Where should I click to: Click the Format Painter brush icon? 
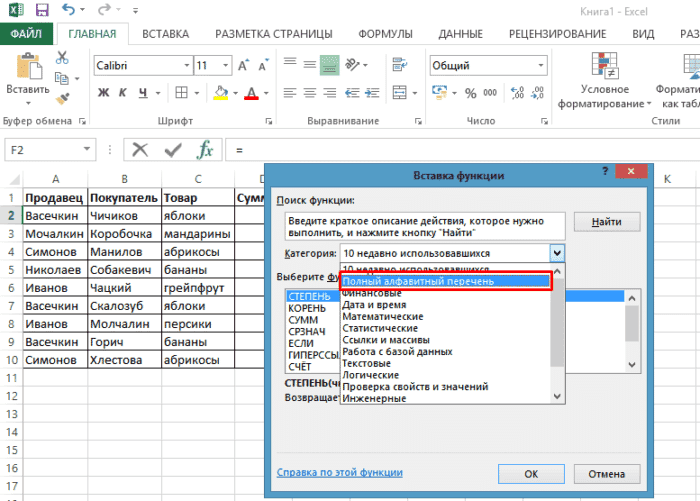63,99
